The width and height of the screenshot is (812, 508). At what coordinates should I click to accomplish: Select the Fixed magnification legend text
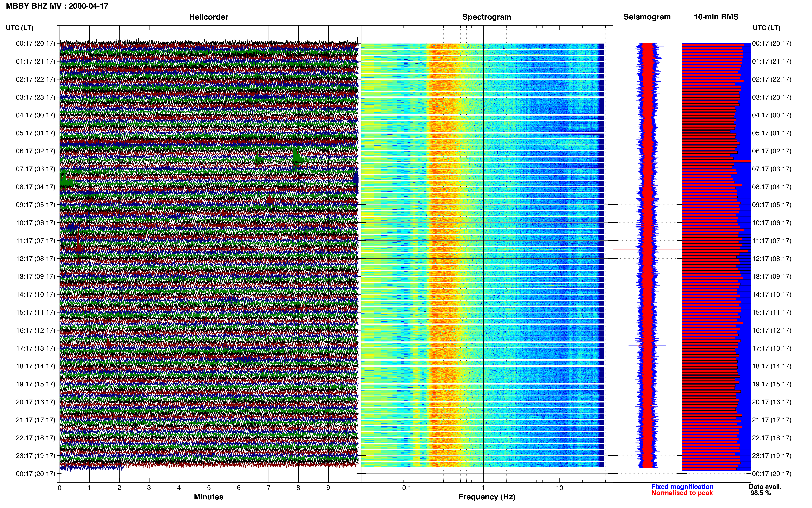(682, 486)
